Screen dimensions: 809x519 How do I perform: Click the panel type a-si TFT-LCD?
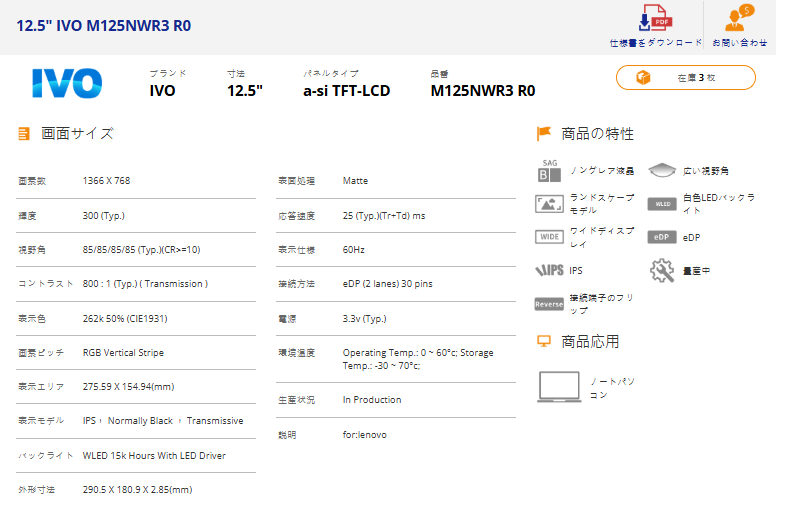347,91
